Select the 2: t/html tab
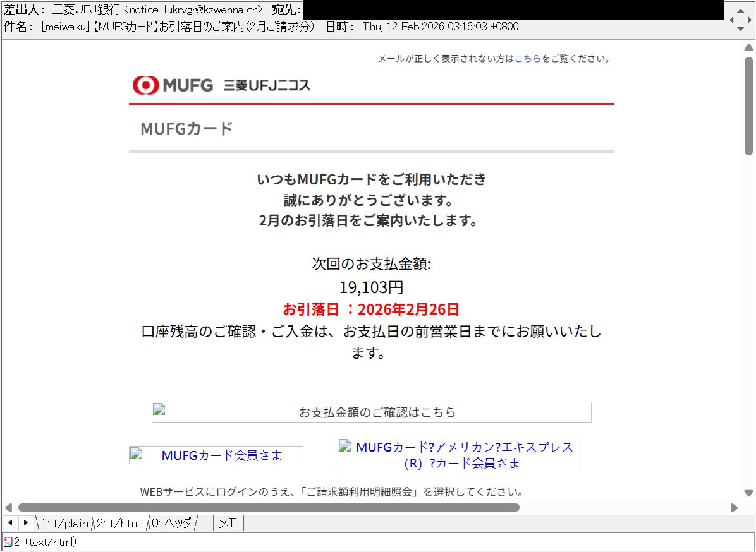 tap(119, 522)
